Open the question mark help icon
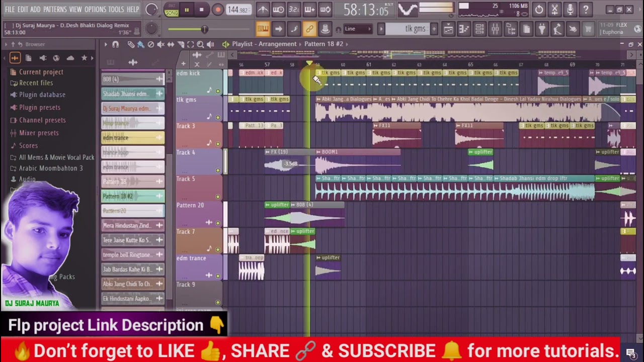The image size is (644, 362). pyautogui.click(x=586, y=10)
